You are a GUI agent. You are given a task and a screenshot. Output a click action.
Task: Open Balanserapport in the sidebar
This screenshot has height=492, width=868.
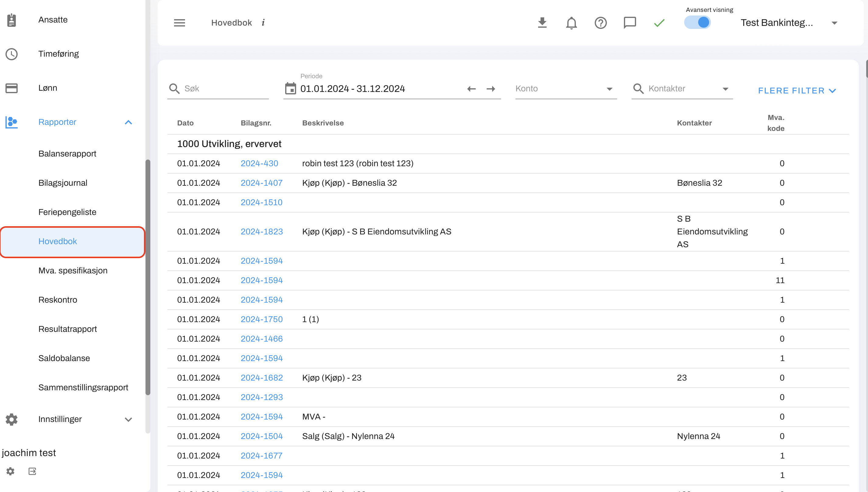[67, 154]
